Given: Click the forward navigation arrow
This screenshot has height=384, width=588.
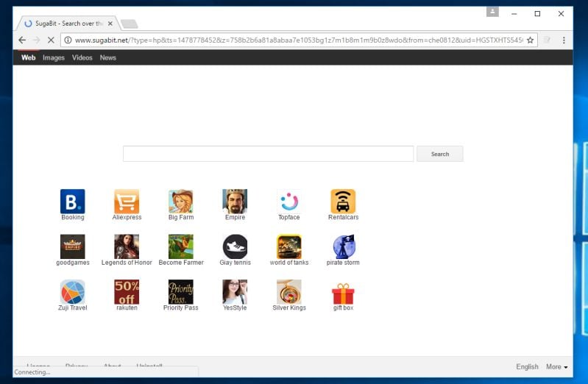Looking at the screenshot, I should click(x=36, y=40).
